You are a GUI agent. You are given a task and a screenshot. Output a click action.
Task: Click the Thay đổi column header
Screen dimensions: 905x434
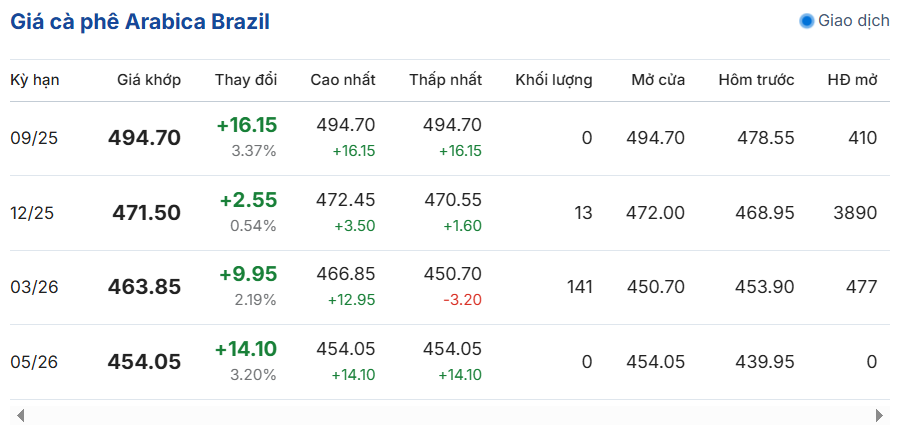pyautogui.click(x=246, y=80)
